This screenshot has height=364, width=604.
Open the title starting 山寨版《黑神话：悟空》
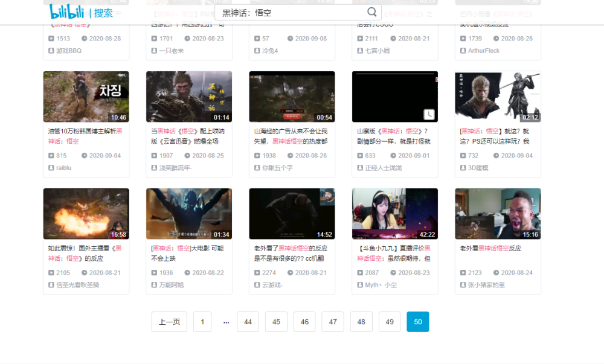click(394, 136)
